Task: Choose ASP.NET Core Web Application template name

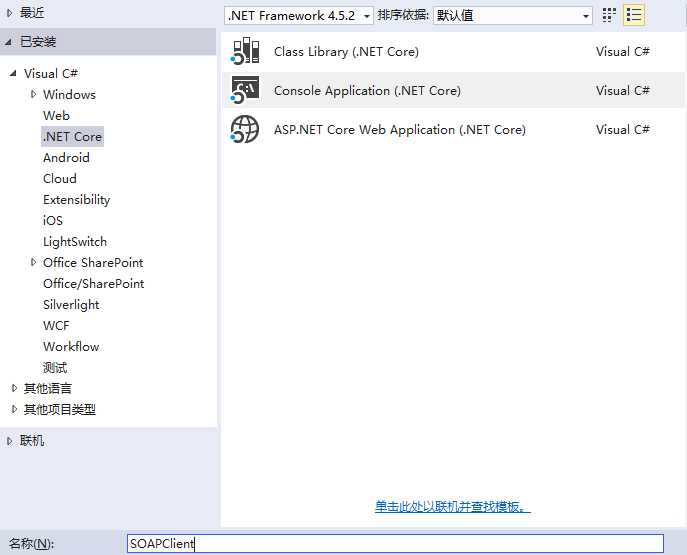Action: tap(400, 130)
